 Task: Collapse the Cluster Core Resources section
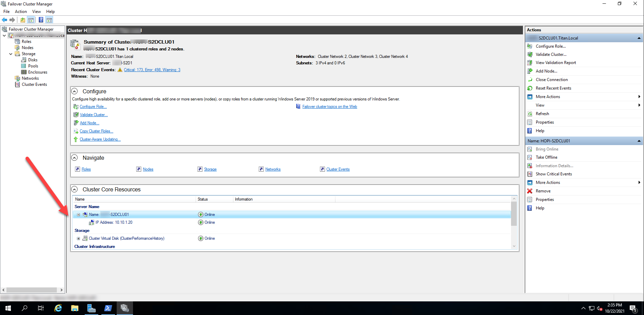[x=75, y=189]
